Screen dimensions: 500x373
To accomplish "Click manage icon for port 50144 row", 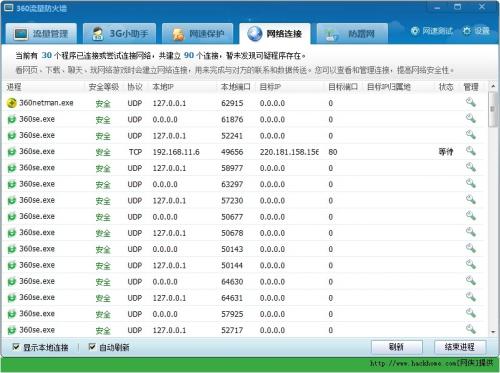I will coord(471,264).
